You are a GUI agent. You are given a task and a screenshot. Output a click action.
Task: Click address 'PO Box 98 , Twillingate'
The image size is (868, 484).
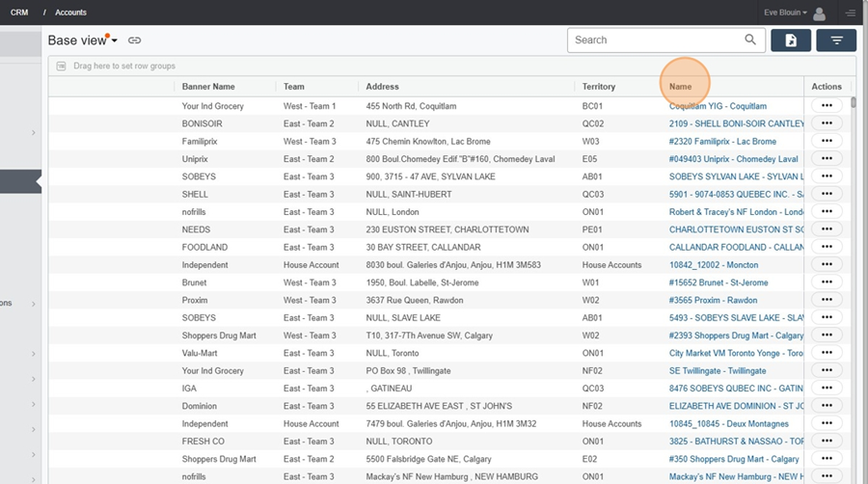(408, 370)
